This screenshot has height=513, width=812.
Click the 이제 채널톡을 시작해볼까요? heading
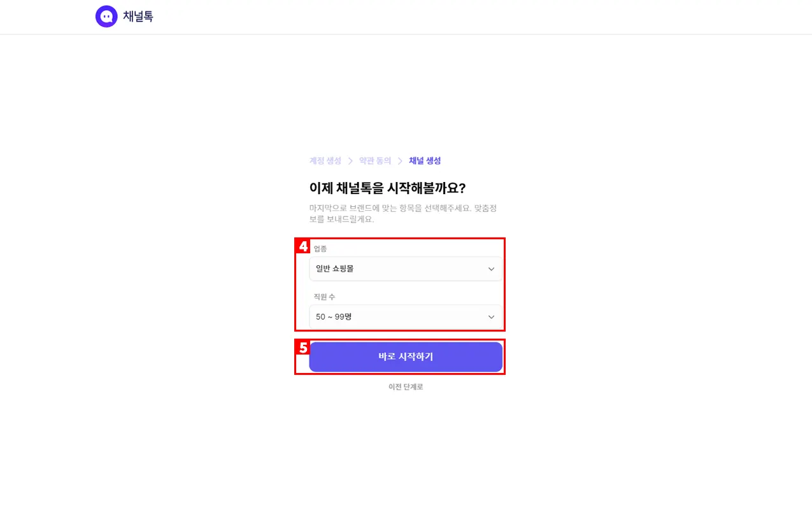coord(388,188)
